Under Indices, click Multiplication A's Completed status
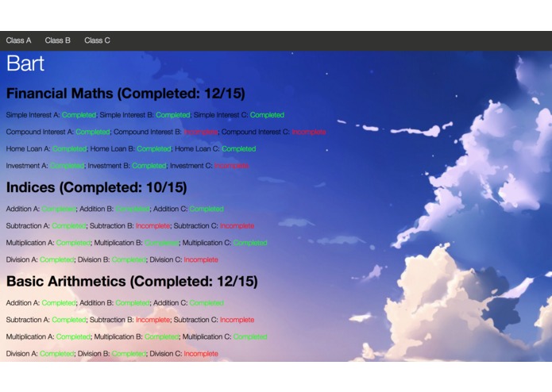Viewport: 552px width, 392px height. point(73,243)
